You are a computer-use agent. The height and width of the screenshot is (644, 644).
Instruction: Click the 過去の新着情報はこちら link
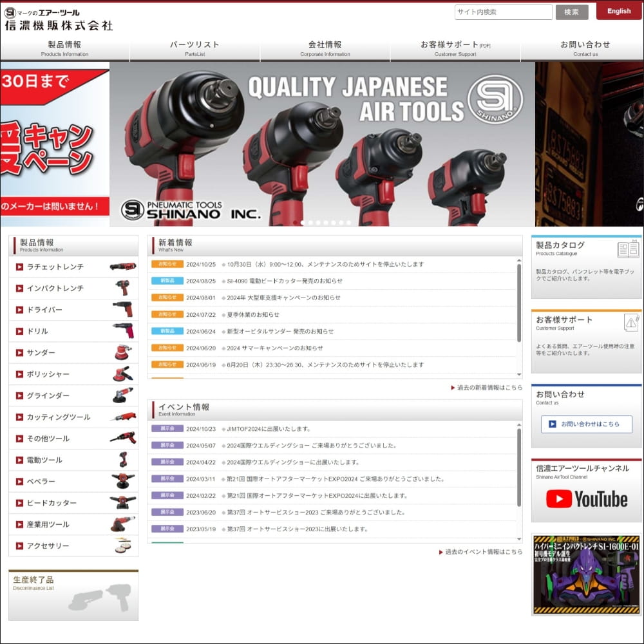(x=489, y=388)
